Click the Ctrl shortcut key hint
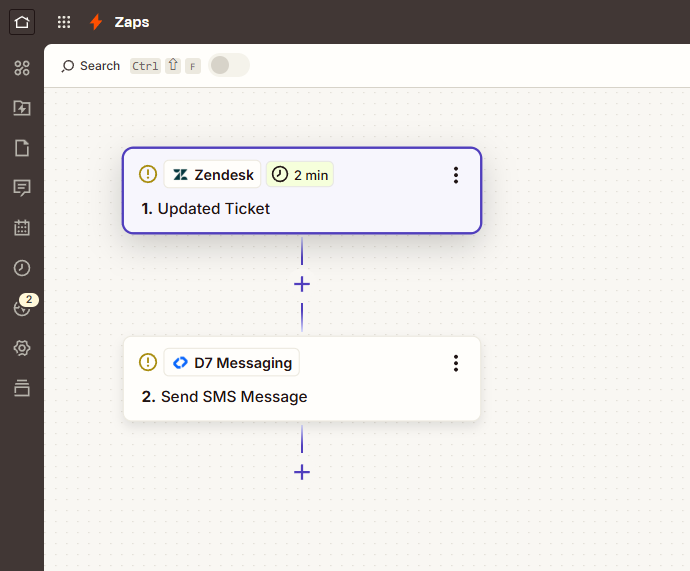The image size is (690, 571). click(145, 66)
